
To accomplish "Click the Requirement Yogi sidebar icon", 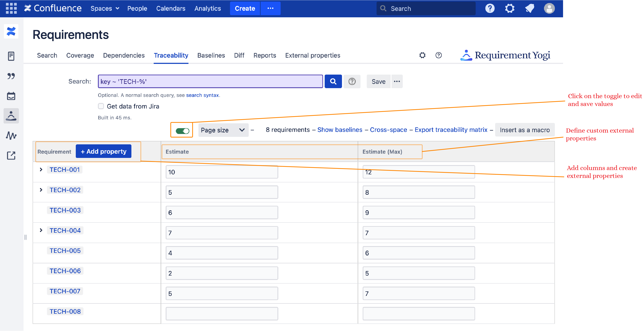I will [11, 116].
